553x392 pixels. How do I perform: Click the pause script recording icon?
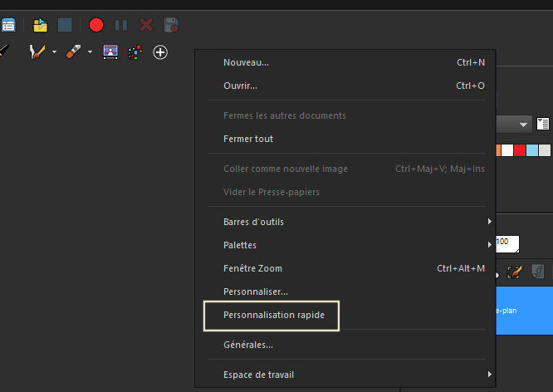click(x=121, y=26)
